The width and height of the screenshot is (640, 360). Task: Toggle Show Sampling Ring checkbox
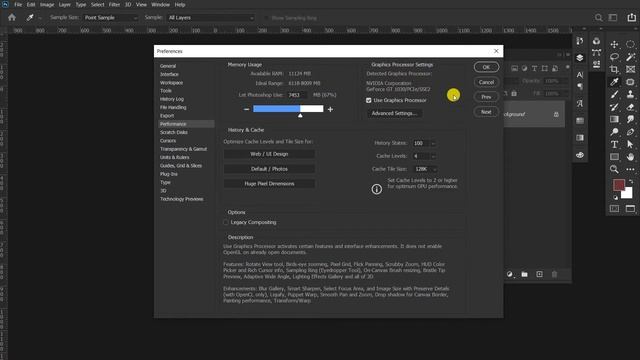pyautogui.click(x=266, y=18)
